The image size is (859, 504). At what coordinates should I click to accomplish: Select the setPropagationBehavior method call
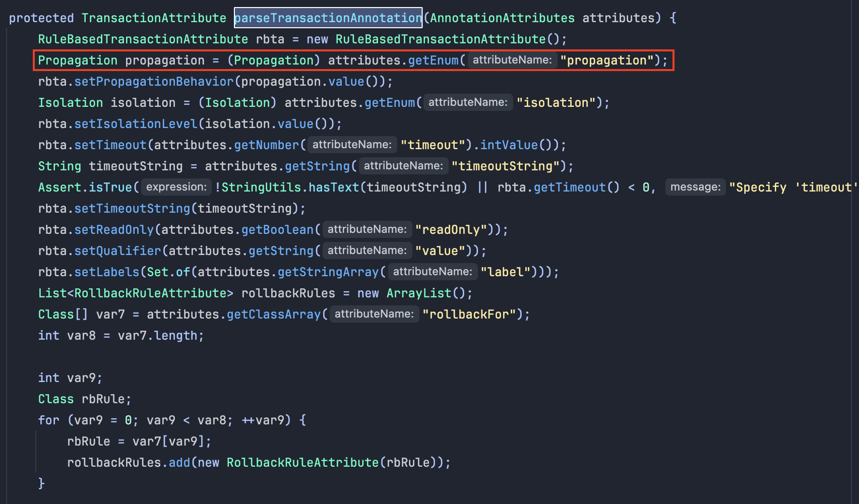point(154,81)
